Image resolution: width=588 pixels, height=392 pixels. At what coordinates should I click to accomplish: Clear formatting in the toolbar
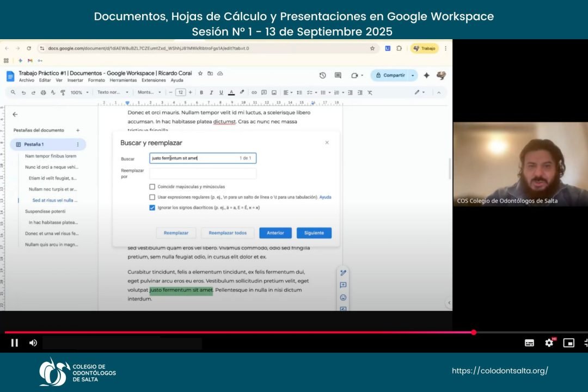(370, 92)
